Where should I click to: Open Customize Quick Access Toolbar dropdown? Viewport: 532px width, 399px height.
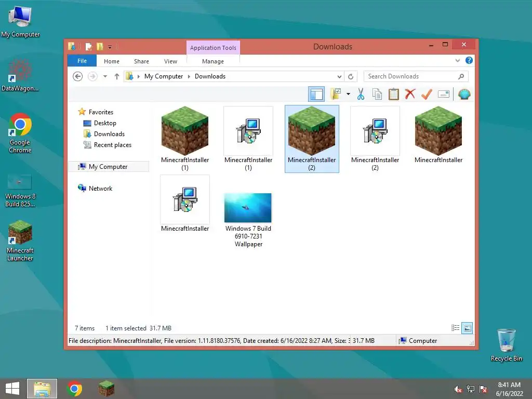pyautogui.click(x=110, y=47)
